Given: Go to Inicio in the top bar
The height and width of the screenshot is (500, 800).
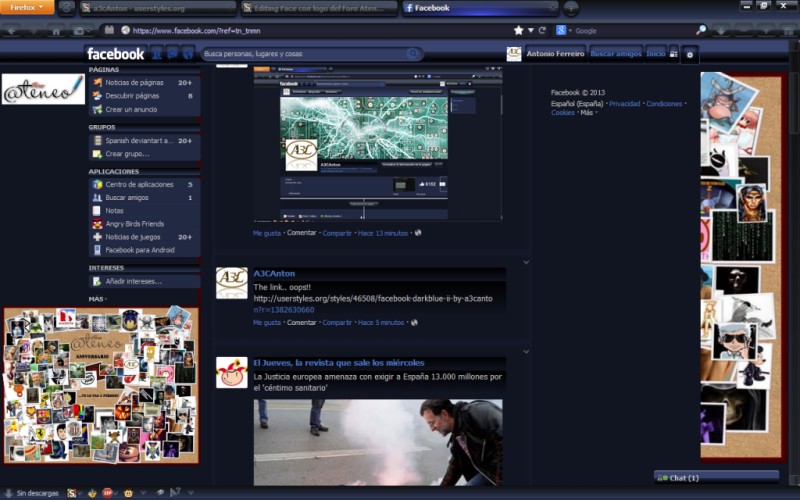Looking at the screenshot, I should (x=656, y=54).
